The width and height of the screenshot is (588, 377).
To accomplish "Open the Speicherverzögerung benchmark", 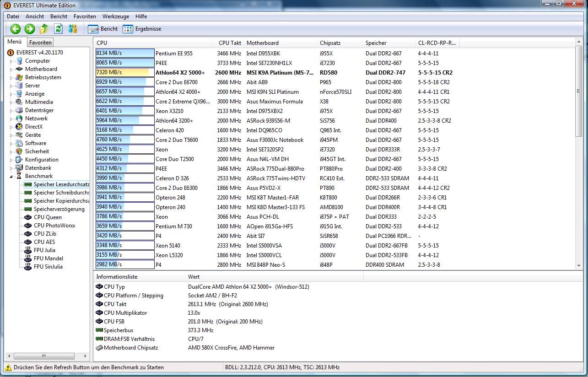I will point(59,209).
